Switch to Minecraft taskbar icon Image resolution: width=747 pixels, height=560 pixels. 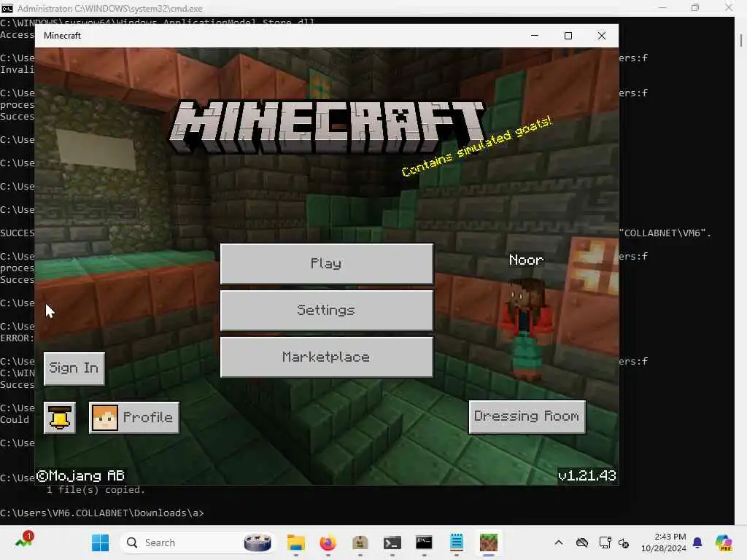click(x=488, y=542)
